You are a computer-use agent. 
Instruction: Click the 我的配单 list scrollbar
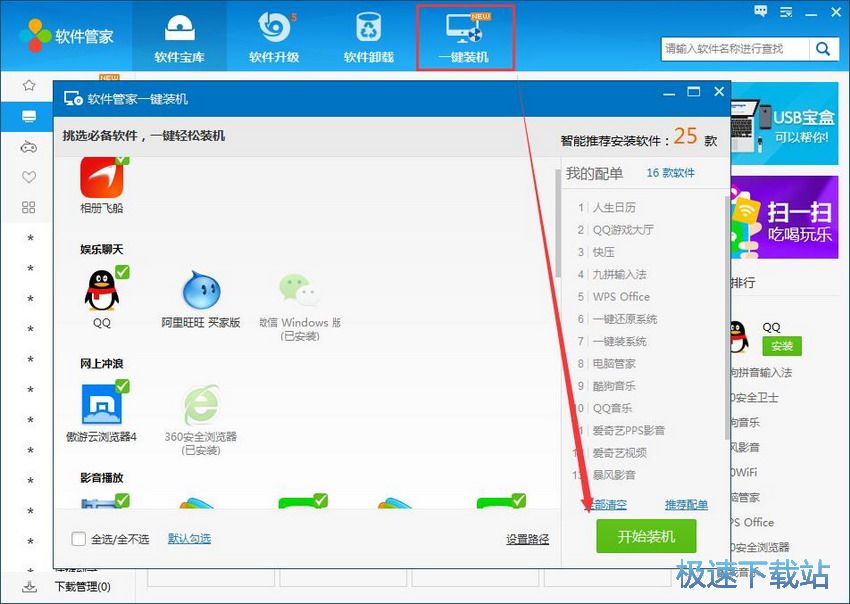tap(726, 318)
